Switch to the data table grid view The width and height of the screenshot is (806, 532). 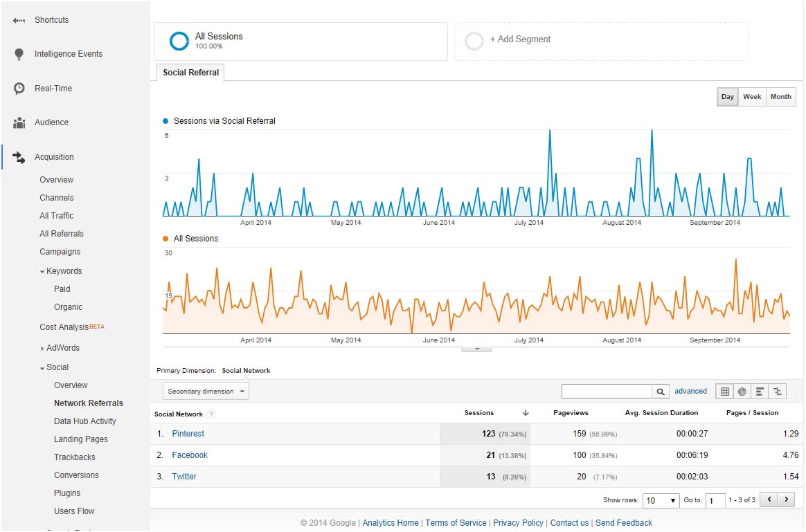(724, 392)
